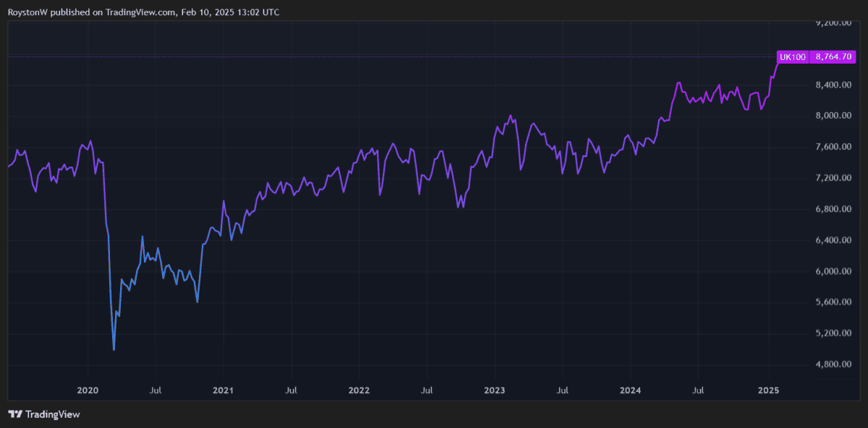
Task: Click the 2024 time axis label
Action: tap(631, 390)
